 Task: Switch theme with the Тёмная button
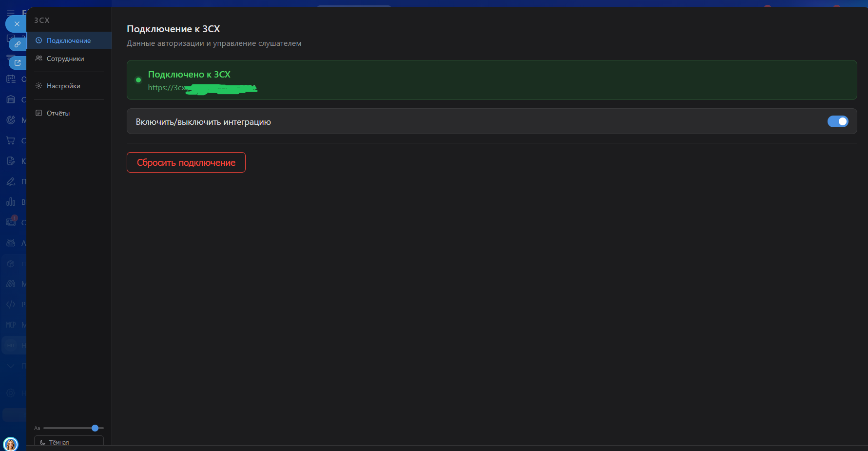pyautogui.click(x=69, y=442)
